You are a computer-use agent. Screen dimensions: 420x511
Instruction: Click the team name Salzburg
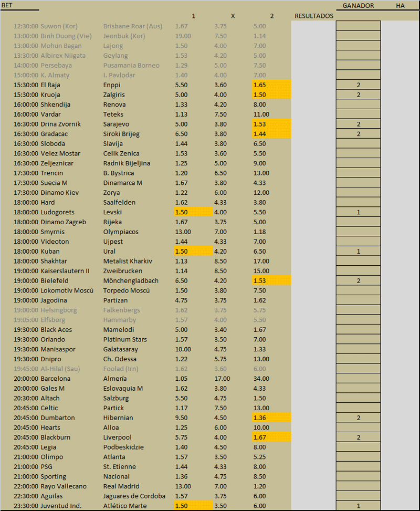[116, 398]
